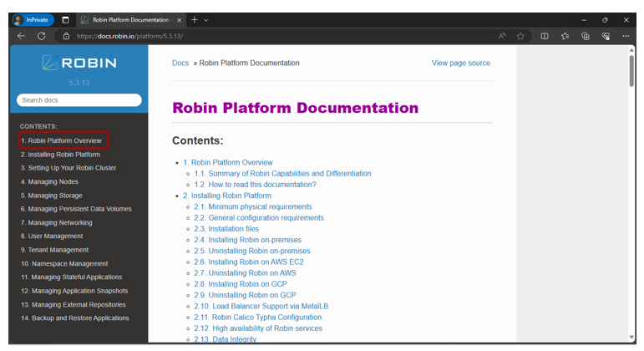Open sidebar 12. Managing Application Snapshots
Image resolution: width=644 pixels, height=351 pixels.
[74, 291]
